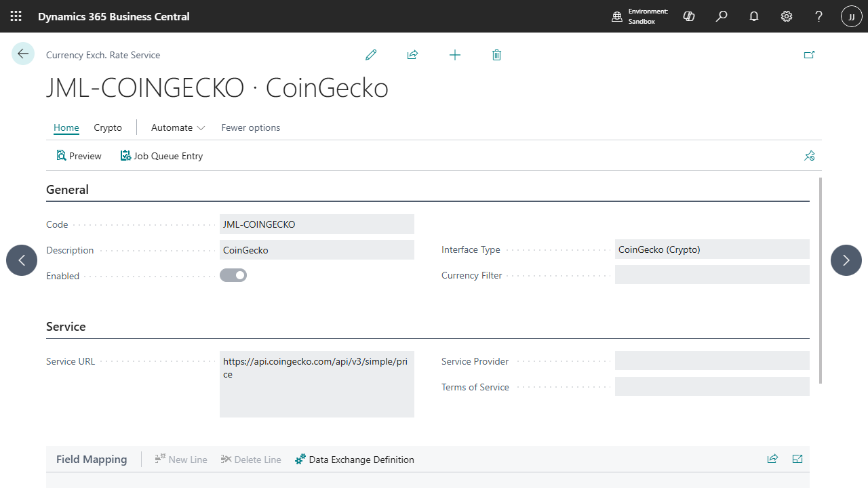This screenshot has height=488, width=868.
Task: Create a new record with the plus icon
Action: click(x=454, y=55)
